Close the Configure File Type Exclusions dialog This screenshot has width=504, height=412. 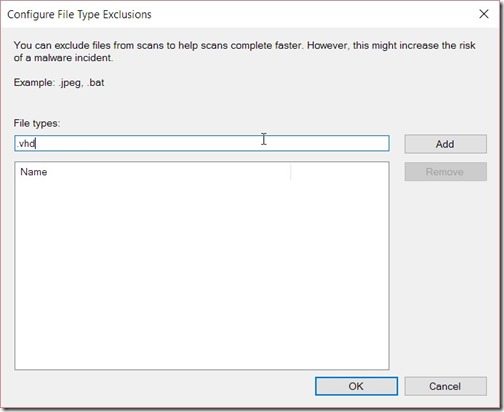pos(484,14)
